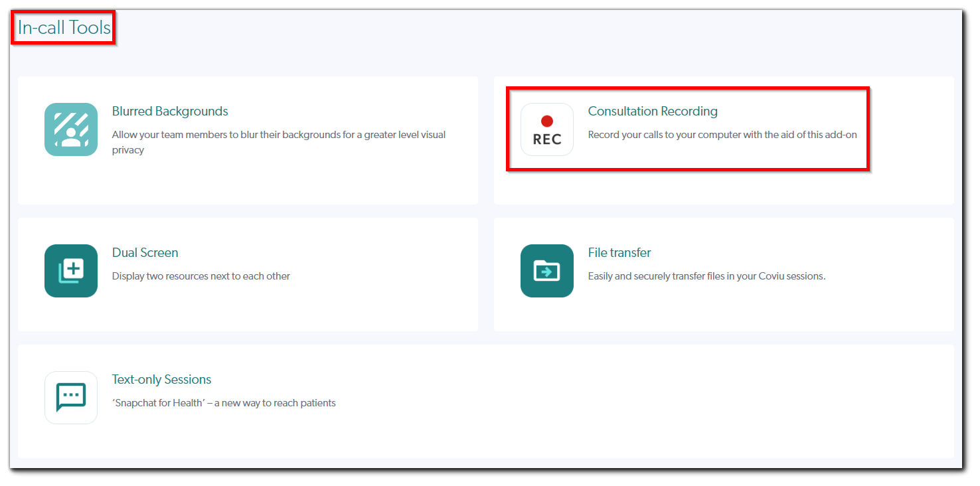The height and width of the screenshot is (486, 980).
Task: Click the blurred backgrounds privacy description text
Action: click(280, 141)
